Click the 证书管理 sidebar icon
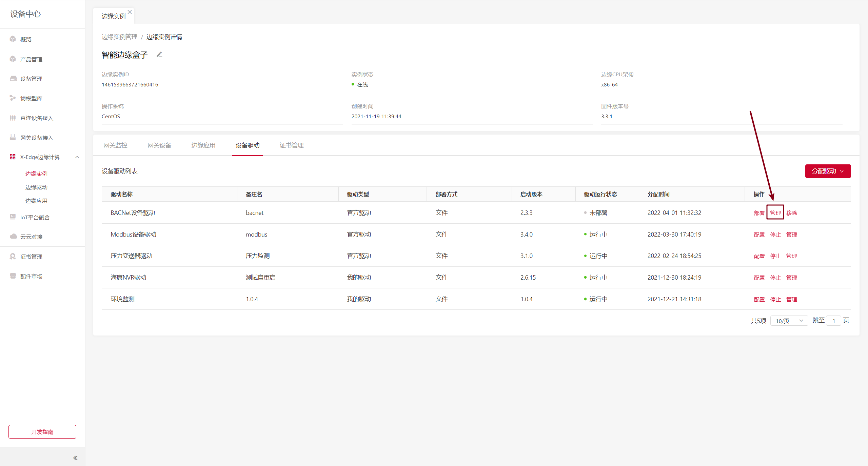This screenshot has height=466, width=868. (x=13, y=256)
